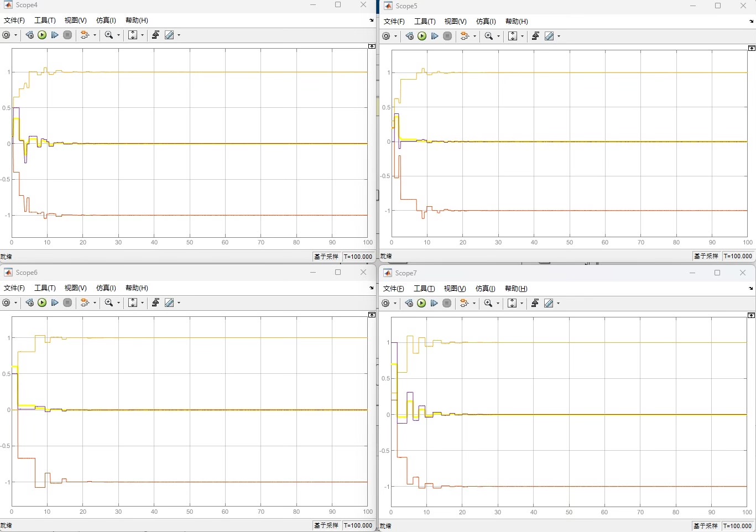The image size is (756, 532).
Task: Maximize the axes in Scope7 plot
Action: (x=751, y=315)
